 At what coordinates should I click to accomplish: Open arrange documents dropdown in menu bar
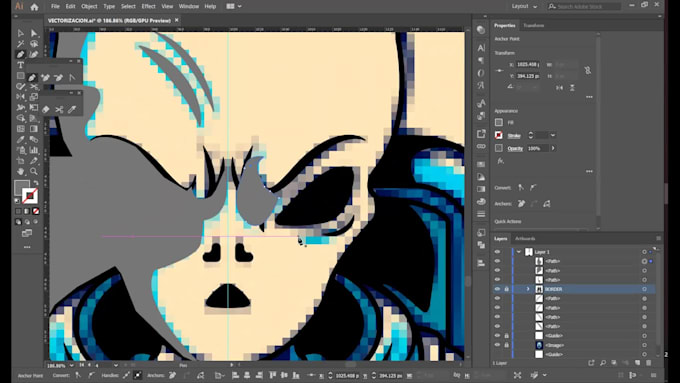tap(234, 7)
